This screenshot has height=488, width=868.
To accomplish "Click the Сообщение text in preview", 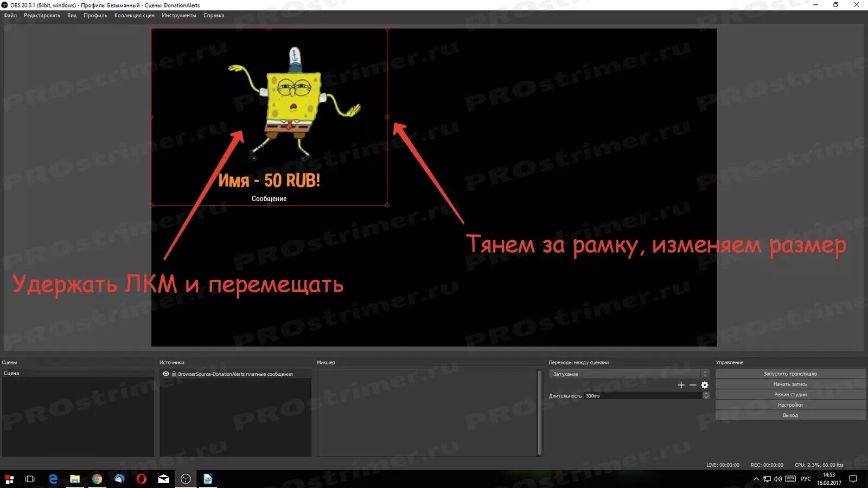I will pos(269,198).
